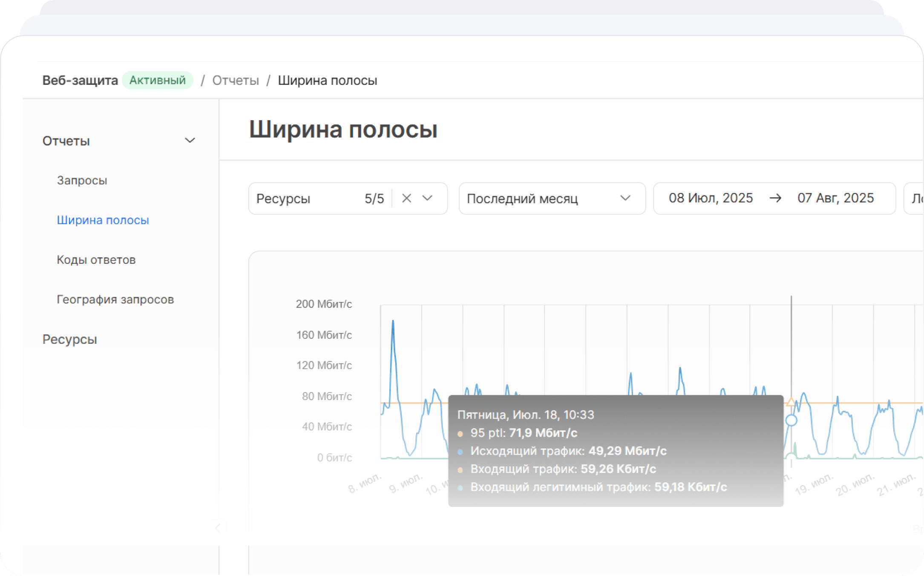Clear the Ресурсы filter with the X icon
This screenshot has width=924, height=576.
point(406,198)
